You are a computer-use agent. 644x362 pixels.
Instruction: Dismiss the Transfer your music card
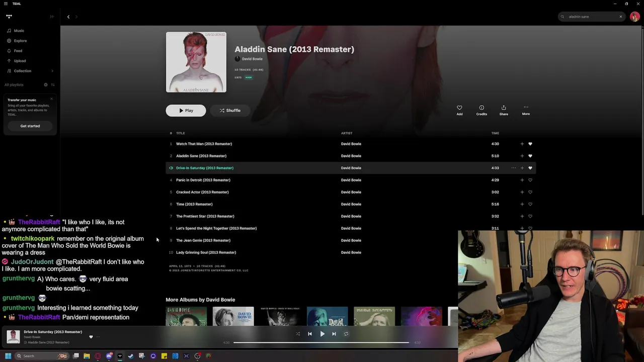pos(51,99)
